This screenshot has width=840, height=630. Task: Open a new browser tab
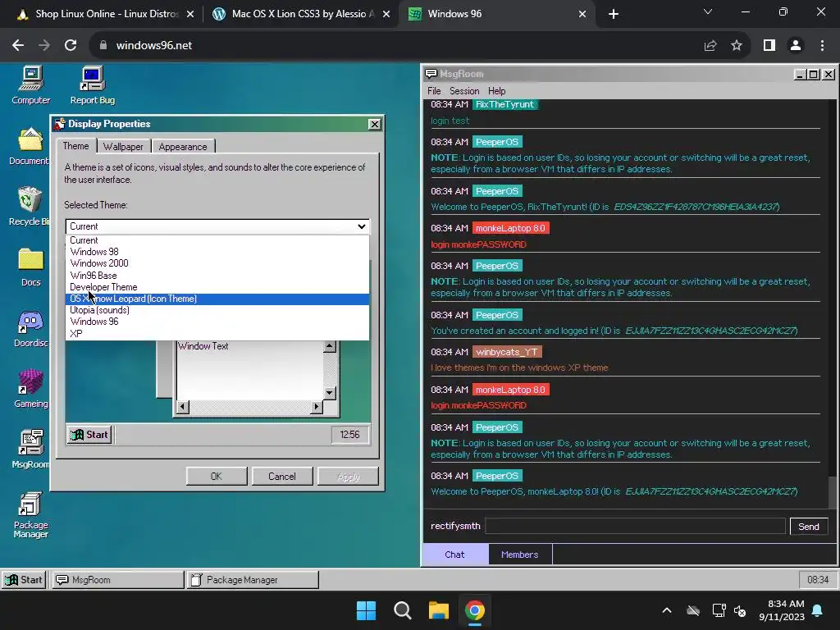tap(614, 15)
